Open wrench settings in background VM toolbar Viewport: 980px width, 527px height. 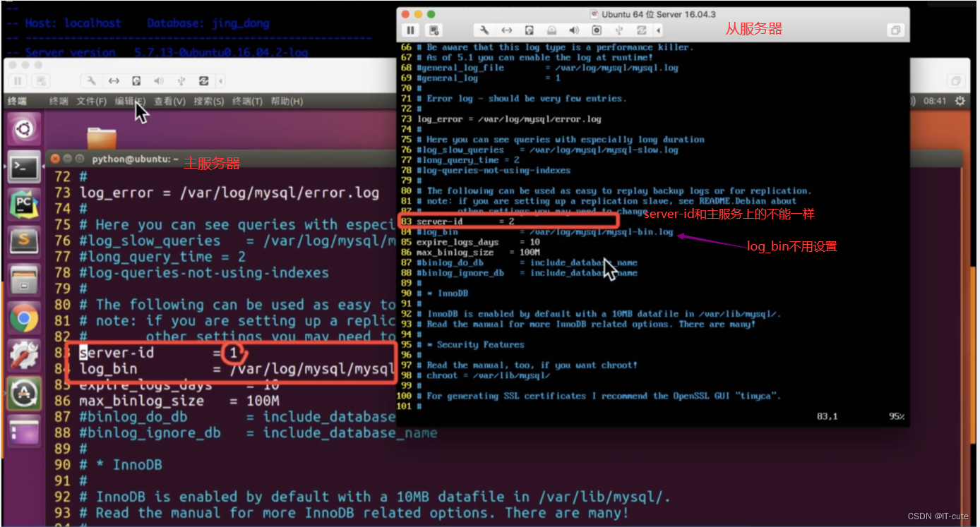click(x=92, y=80)
